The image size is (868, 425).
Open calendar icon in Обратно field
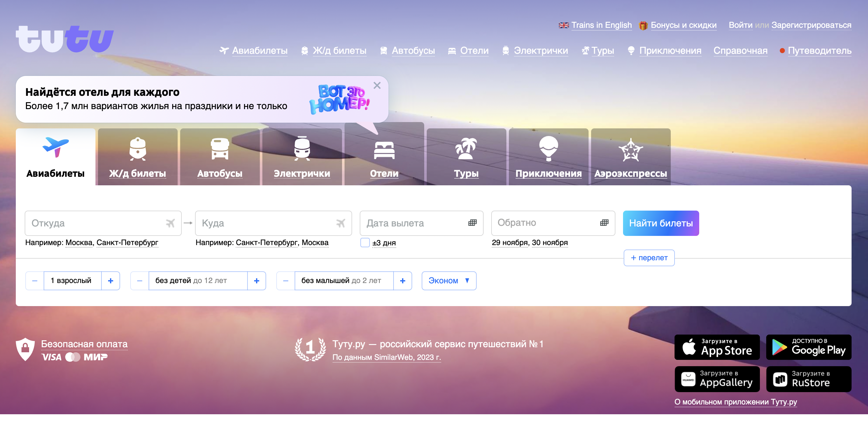point(604,222)
